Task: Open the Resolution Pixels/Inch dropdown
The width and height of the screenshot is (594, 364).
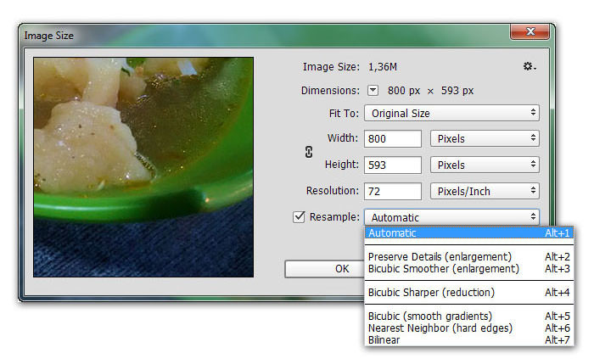Action: (485, 191)
